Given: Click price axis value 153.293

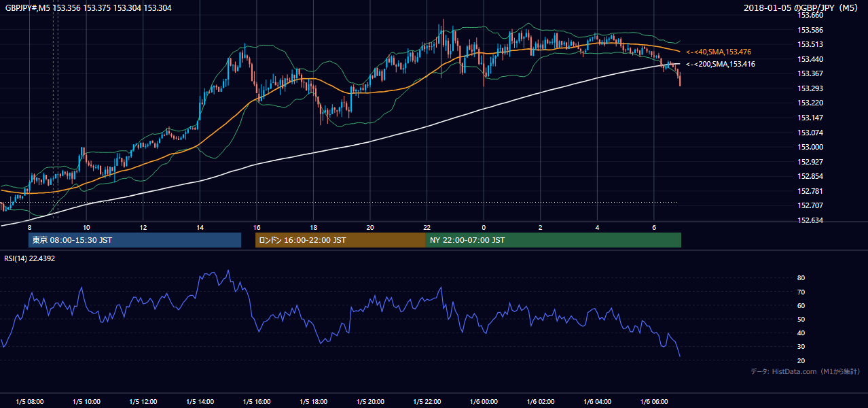Looking at the screenshot, I should coord(810,88).
